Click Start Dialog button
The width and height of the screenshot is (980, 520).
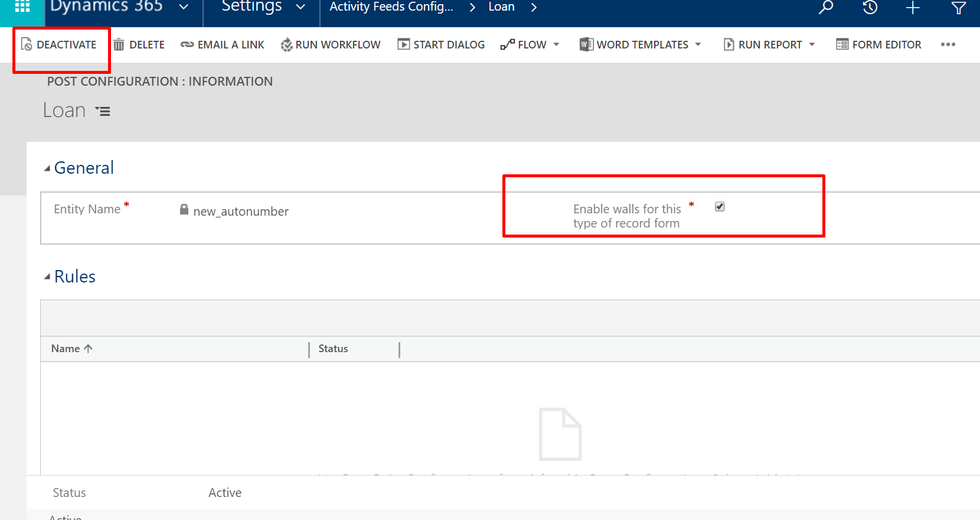[x=441, y=45]
